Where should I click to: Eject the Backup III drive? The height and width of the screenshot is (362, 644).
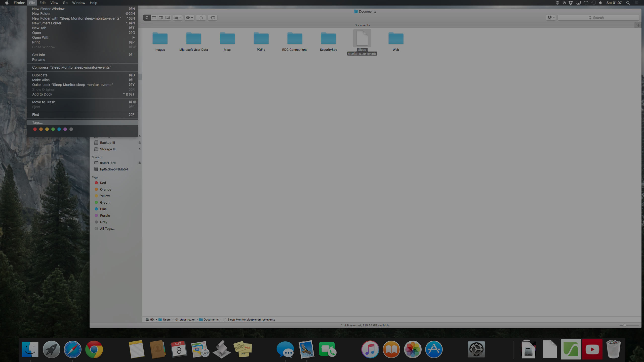point(139,143)
